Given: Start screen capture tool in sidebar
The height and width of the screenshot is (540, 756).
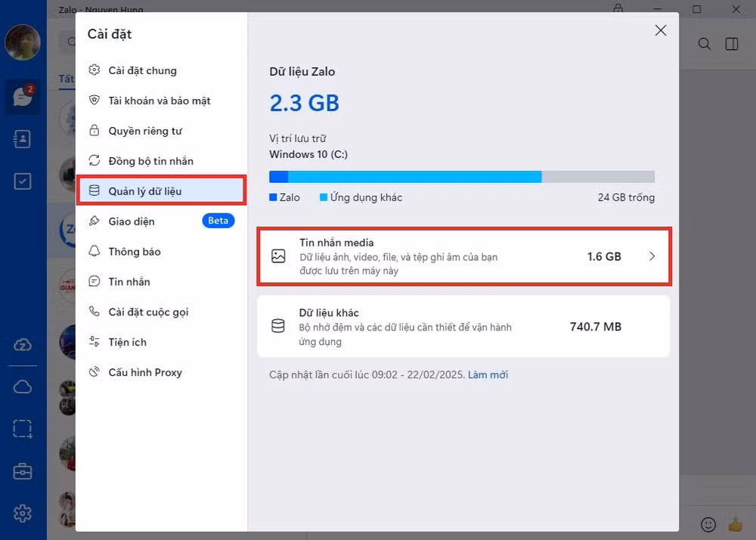Looking at the screenshot, I should (x=22, y=429).
